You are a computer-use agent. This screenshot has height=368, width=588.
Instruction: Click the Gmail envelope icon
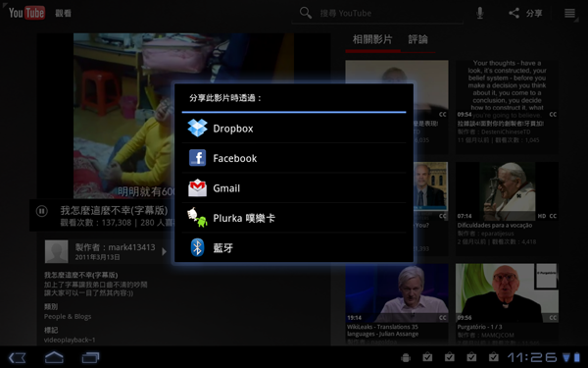[197, 188]
